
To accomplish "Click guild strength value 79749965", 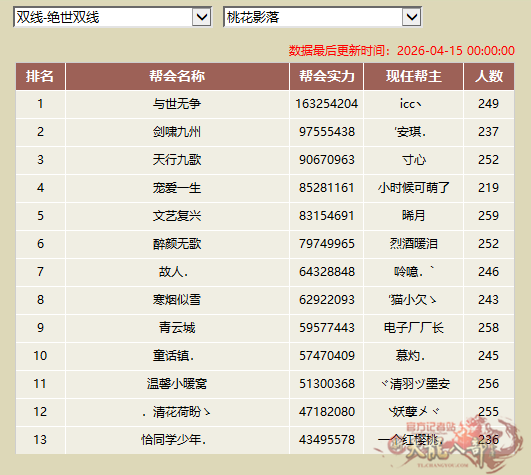I will tap(326, 244).
